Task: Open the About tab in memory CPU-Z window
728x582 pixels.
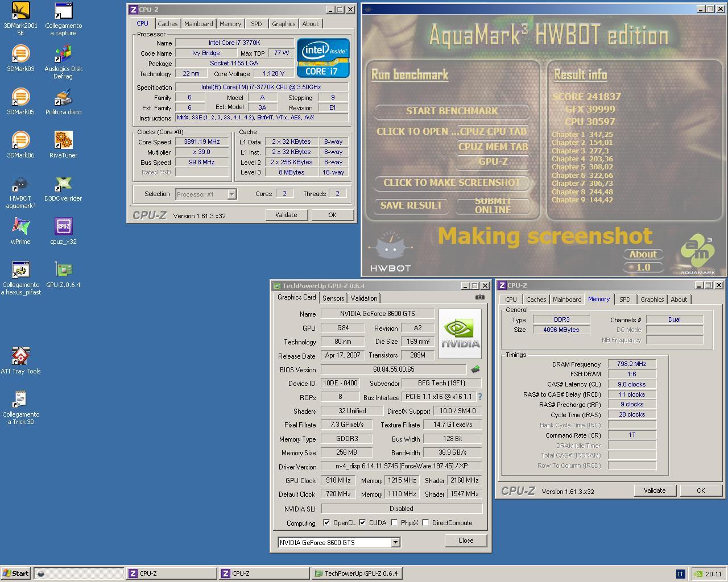Action: coord(679,300)
